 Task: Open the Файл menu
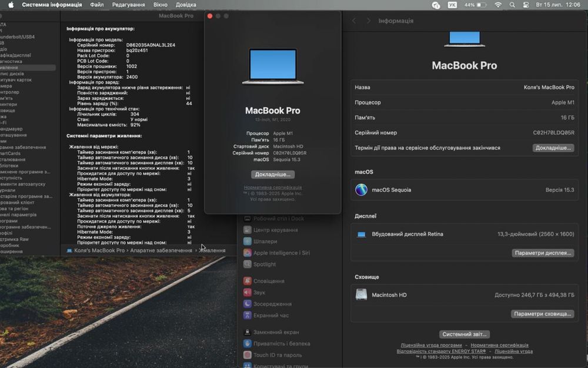coord(97,5)
